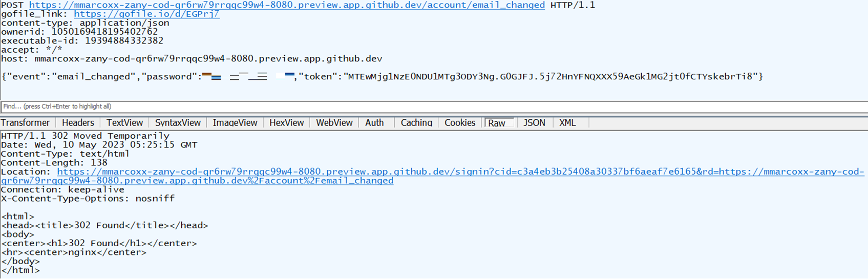Open the Cookies tab
868x279 pixels.
[x=460, y=123]
